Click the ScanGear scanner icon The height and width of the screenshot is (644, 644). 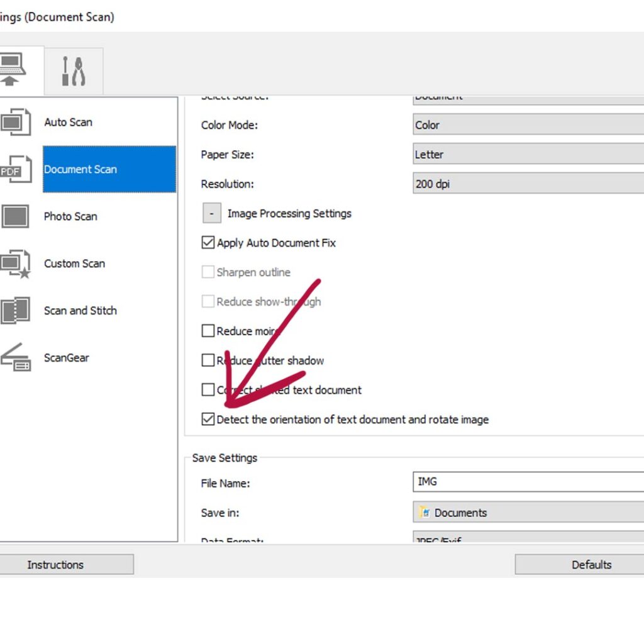pyautogui.click(x=15, y=357)
